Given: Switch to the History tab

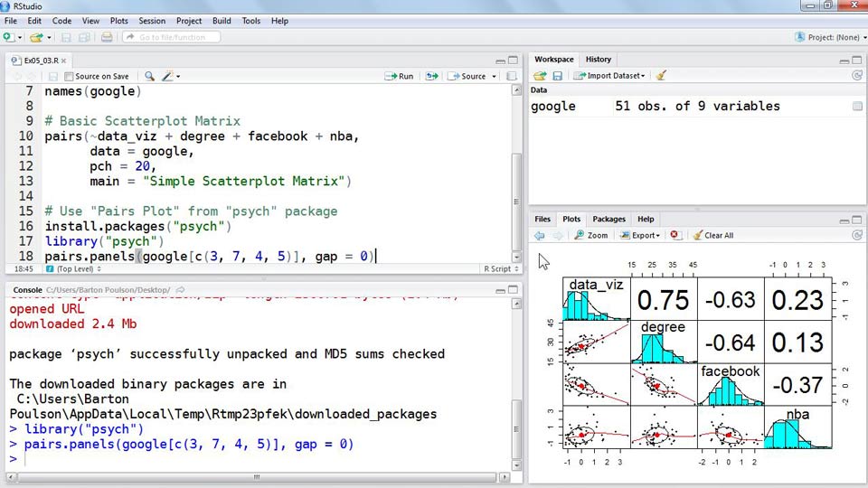Looking at the screenshot, I should pyautogui.click(x=599, y=60).
